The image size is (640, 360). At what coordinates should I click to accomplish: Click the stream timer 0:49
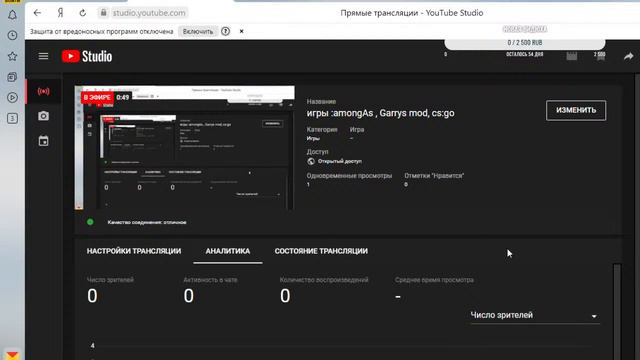(x=122, y=98)
